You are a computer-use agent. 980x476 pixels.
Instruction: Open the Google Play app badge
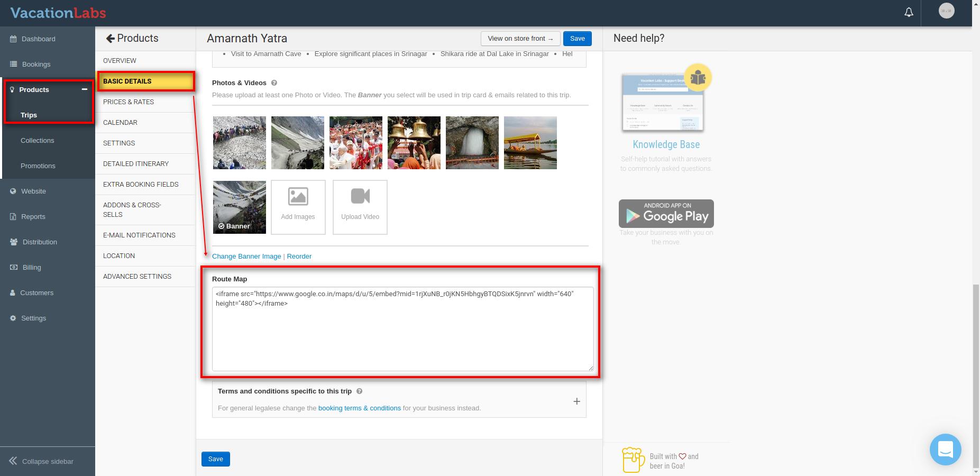pyautogui.click(x=666, y=214)
